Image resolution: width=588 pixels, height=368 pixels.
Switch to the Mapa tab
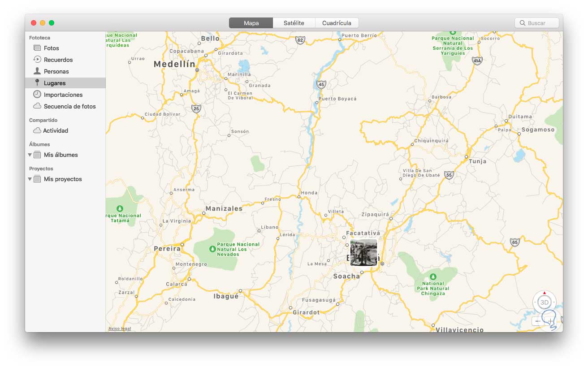click(251, 23)
